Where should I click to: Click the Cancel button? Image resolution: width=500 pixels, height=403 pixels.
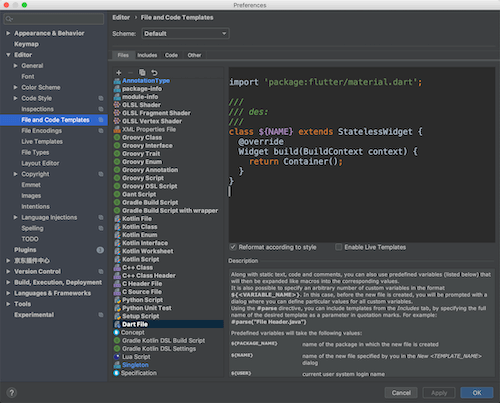click(401, 393)
